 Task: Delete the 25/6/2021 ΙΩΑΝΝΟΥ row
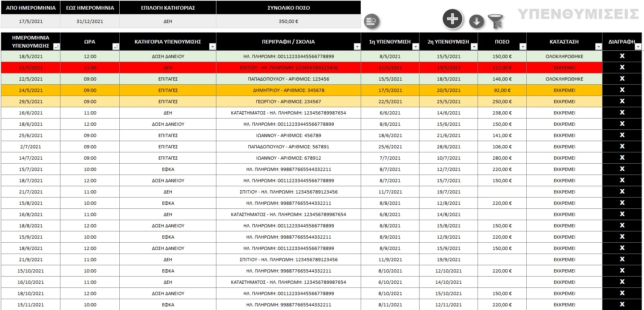(x=622, y=135)
